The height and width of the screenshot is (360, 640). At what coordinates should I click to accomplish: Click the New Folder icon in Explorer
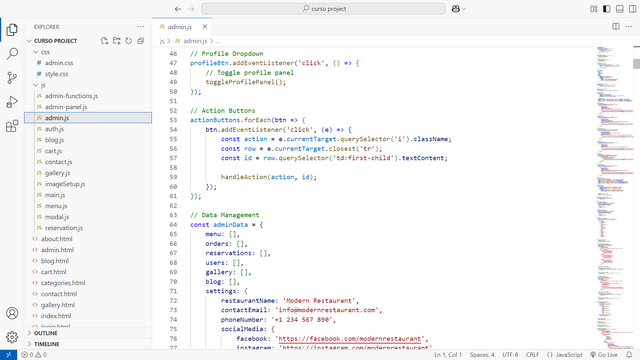[x=117, y=41]
